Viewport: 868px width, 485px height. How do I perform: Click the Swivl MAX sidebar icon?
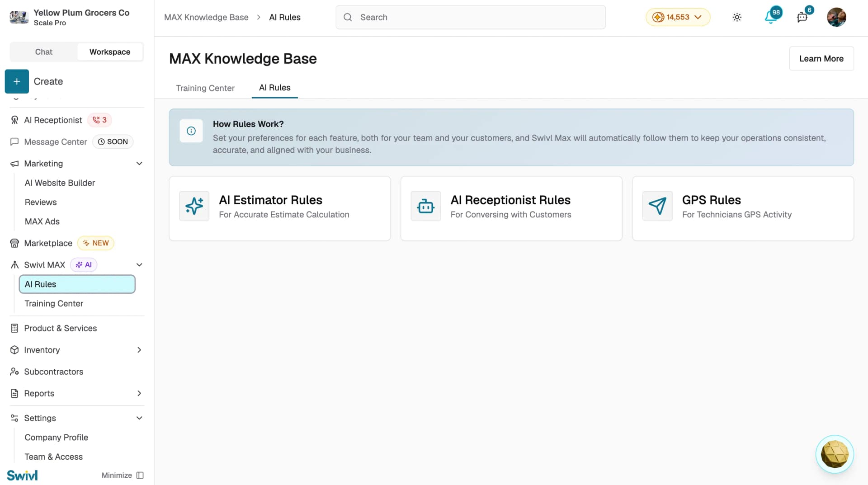pos(14,265)
